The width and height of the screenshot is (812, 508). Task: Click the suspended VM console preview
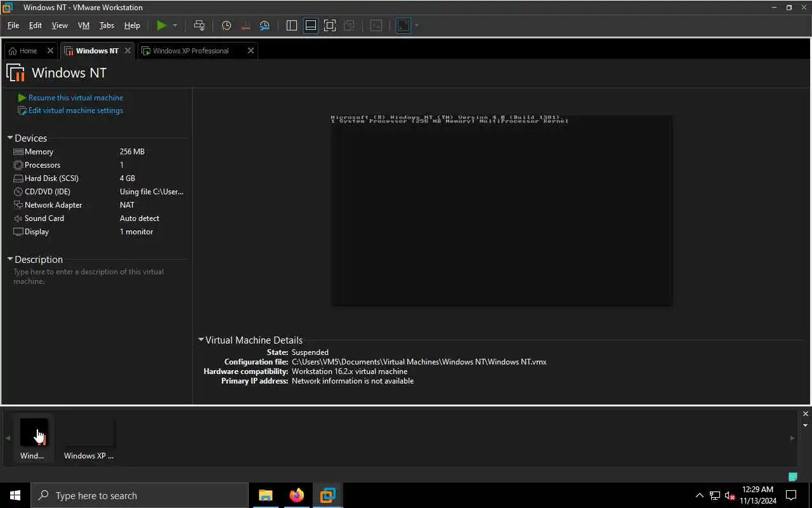click(x=501, y=210)
